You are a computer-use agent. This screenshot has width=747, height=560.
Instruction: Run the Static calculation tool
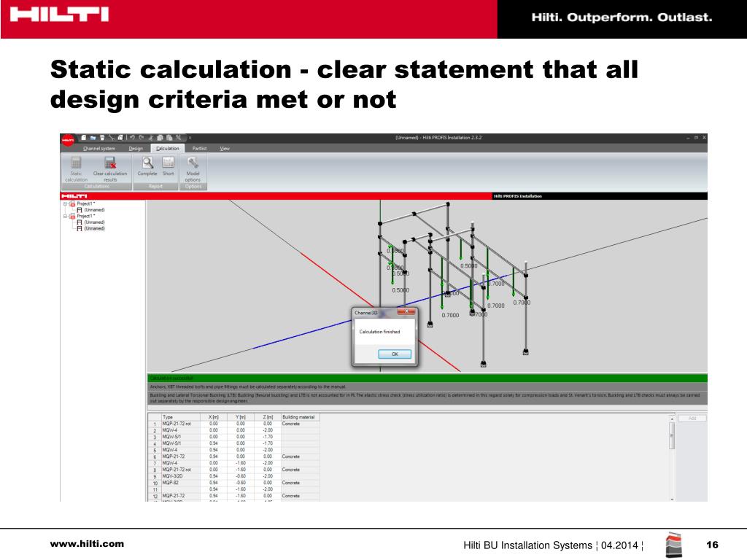point(76,169)
